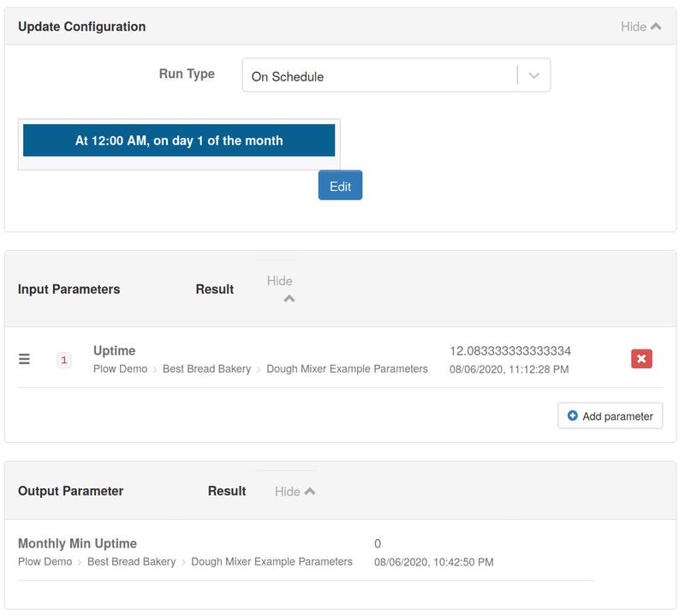Click Dough Mixer Example Parameters under Monthly Min Uptime
Viewport: 685px width, 616px height.
point(271,562)
